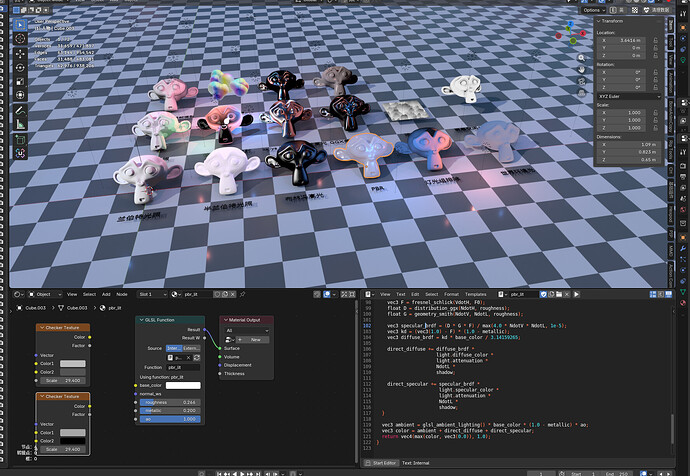690x476 pixels.
Task: Click the Options button in viewport header
Action: coord(594,10)
